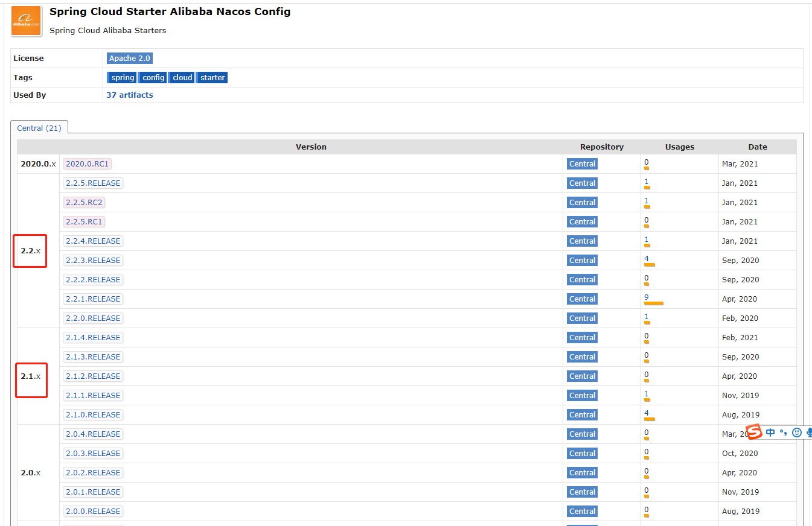Open version 2.0.1.RELEASE
812x526 pixels.
[x=93, y=492]
